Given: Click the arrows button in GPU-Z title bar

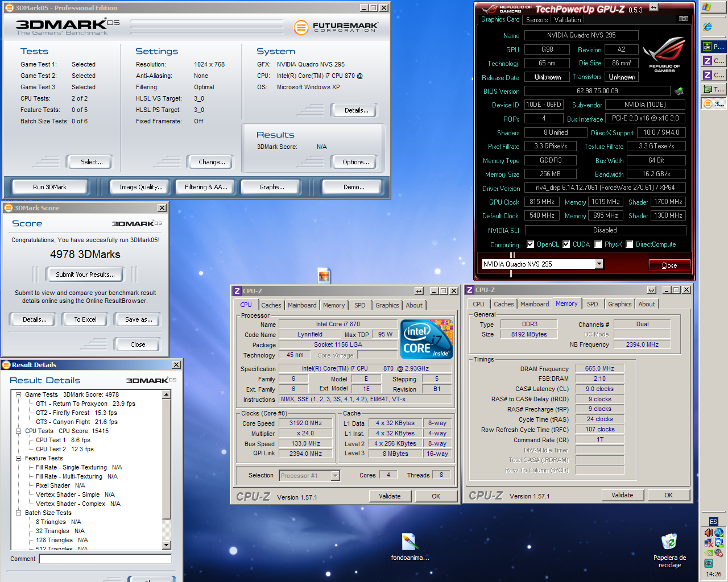Looking at the screenshot, I should click(653, 7).
